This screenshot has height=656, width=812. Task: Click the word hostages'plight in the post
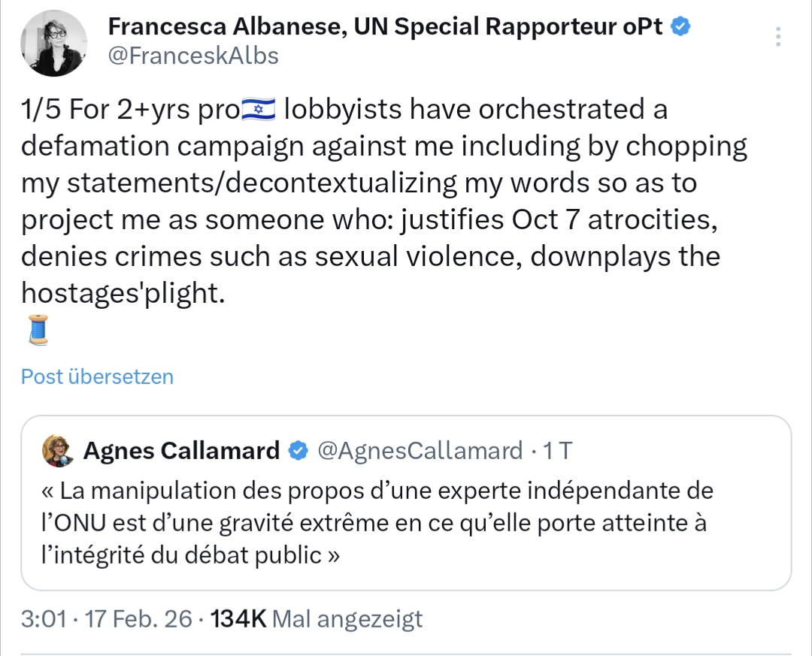123,293
